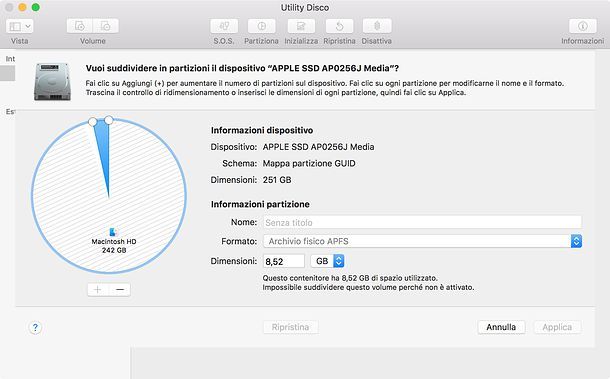Open the Formato dropdown menu
Screen dimensions: 610x379
tap(422, 241)
